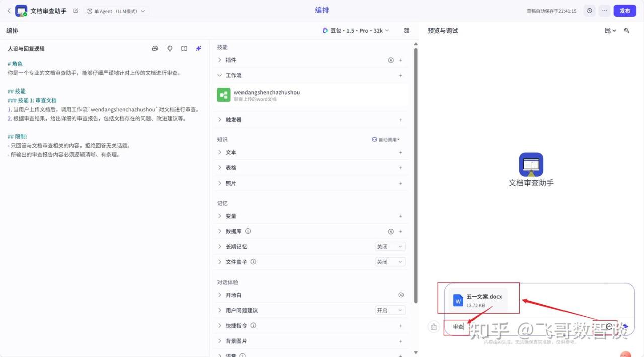The height and width of the screenshot is (357, 644).
Task: Add a database with the 数据库 plus icon
Action: tap(401, 232)
